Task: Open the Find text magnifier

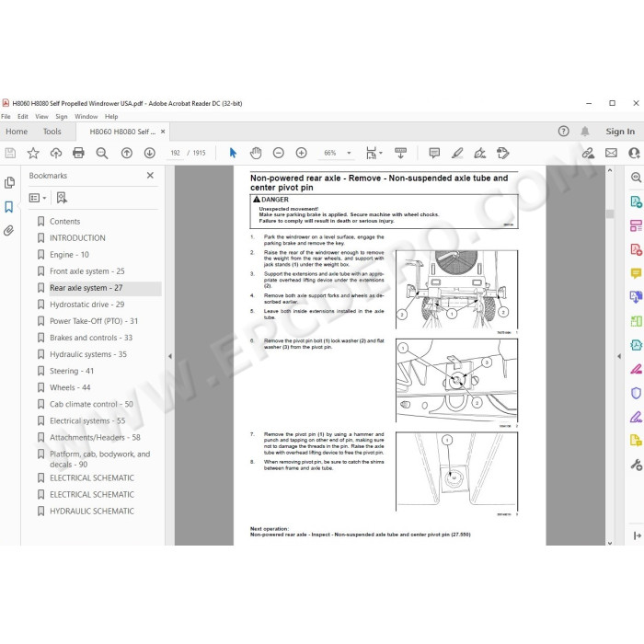Action: [x=102, y=154]
